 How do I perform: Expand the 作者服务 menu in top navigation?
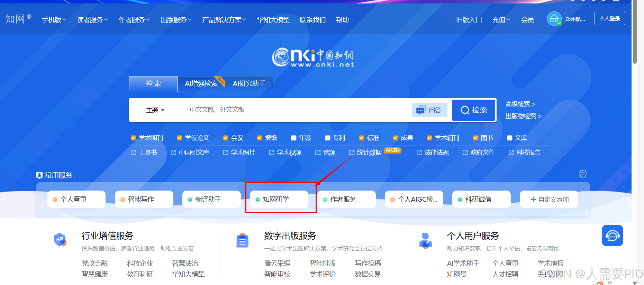(134, 20)
